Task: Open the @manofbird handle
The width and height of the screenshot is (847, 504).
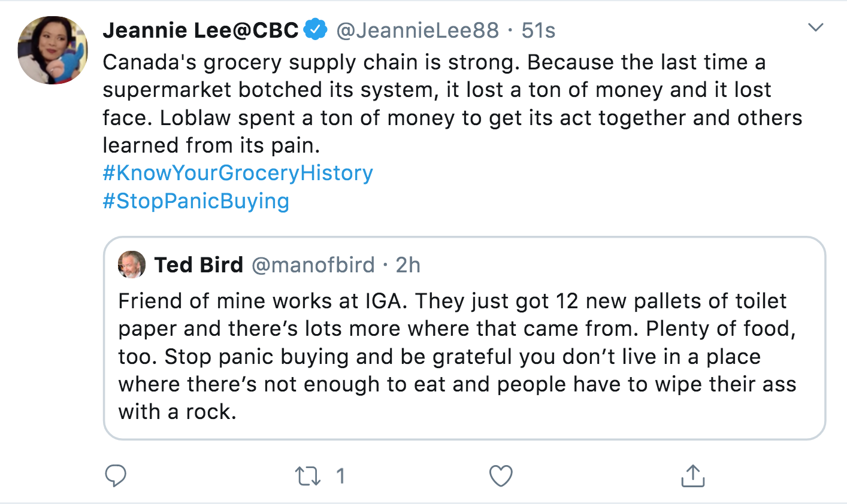Action: point(313,265)
